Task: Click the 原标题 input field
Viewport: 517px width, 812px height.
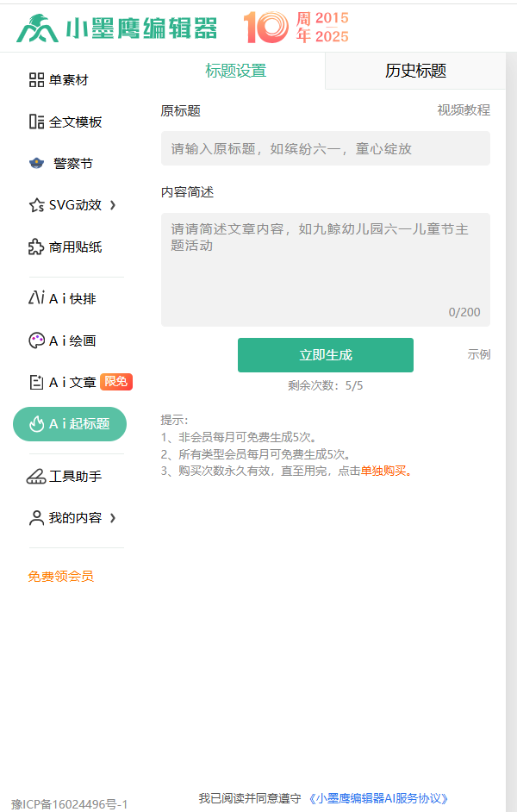Action: [x=325, y=148]
